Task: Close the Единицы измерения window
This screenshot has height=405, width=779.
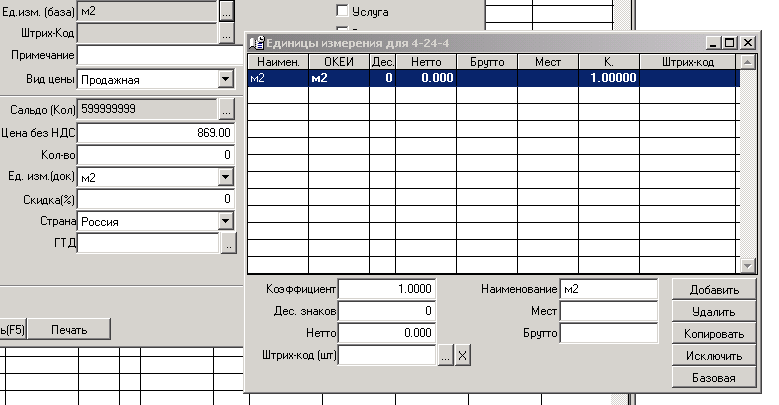Action: click(748, 43)
